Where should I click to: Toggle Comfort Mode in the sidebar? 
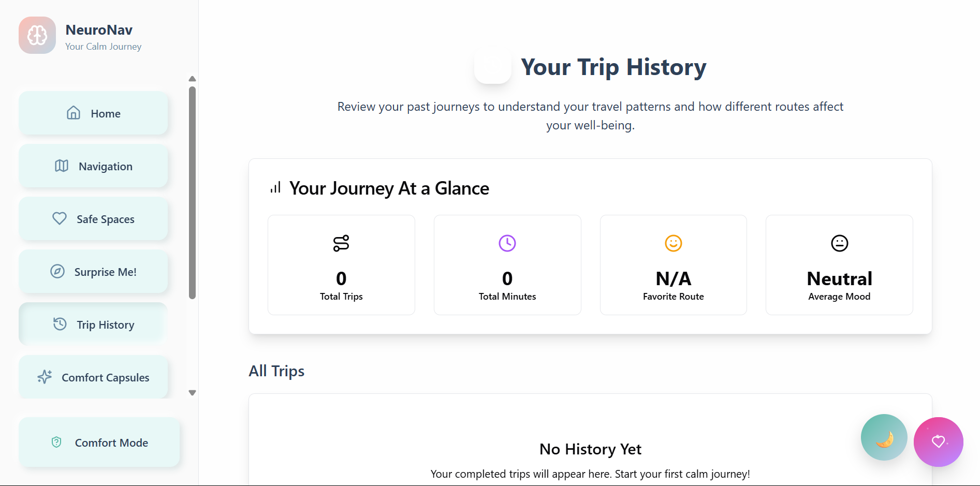pyautogui.click(x=99, y=443)
